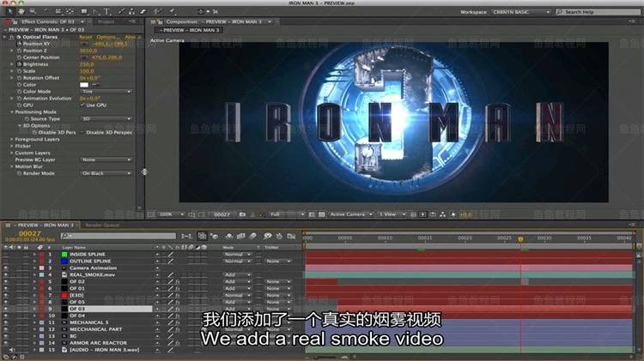Select the Roto Brush tool
This screenshot has height=361, width=644.
point(157,11)
